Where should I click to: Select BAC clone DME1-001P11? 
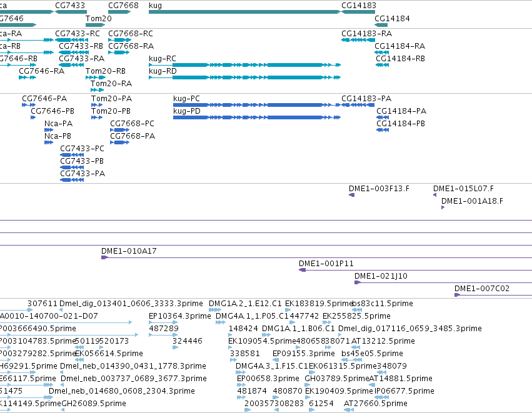(x=415, y=271)
